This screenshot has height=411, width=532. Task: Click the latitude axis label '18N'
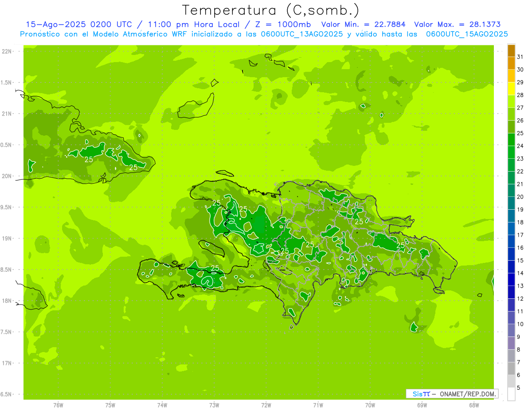8,301
